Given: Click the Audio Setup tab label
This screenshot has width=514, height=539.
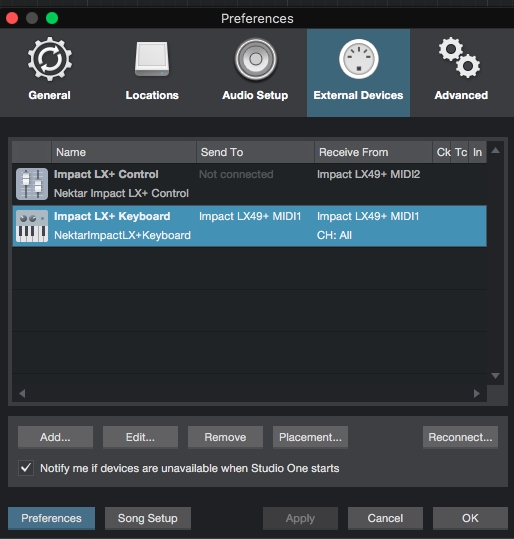Looking at the screenshot, I should pos(255,95).
